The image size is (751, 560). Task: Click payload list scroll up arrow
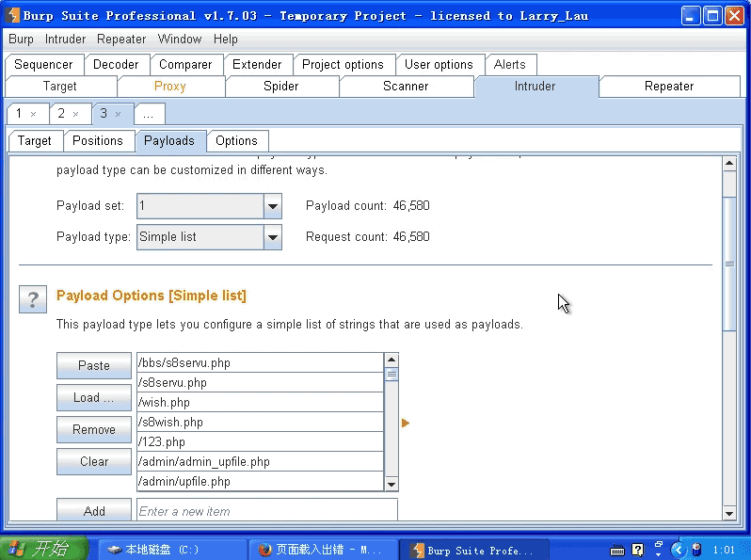(391, 360)
